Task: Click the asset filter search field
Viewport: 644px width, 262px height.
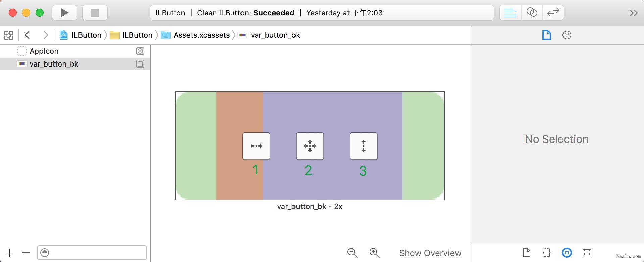Action: [x=92, y=253]
